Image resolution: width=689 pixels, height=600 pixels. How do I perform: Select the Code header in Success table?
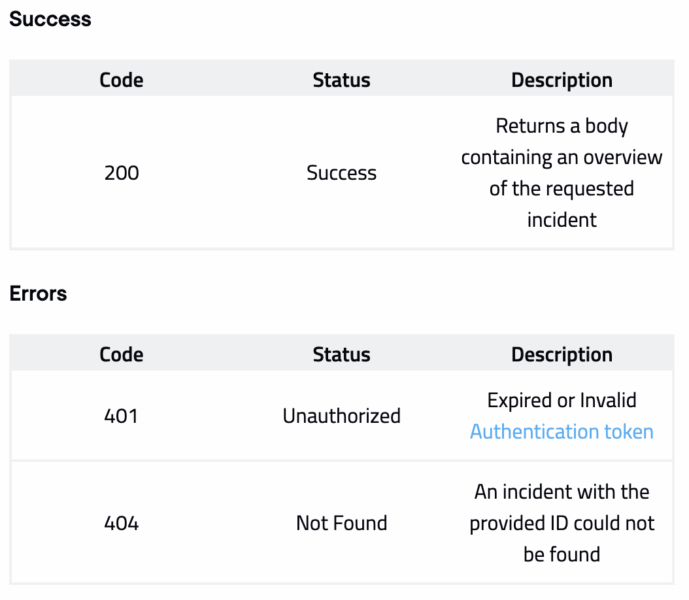click(121, 80)
